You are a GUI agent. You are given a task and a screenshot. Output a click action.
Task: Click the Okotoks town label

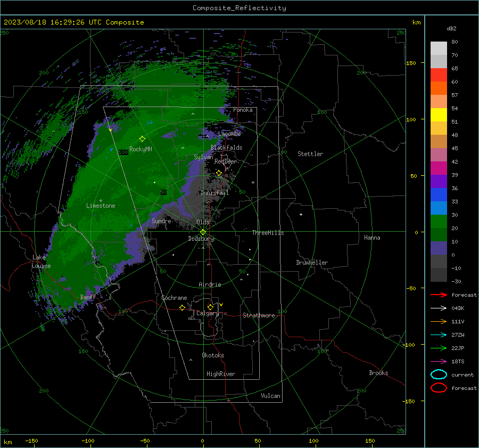click(x=213, y=355)
